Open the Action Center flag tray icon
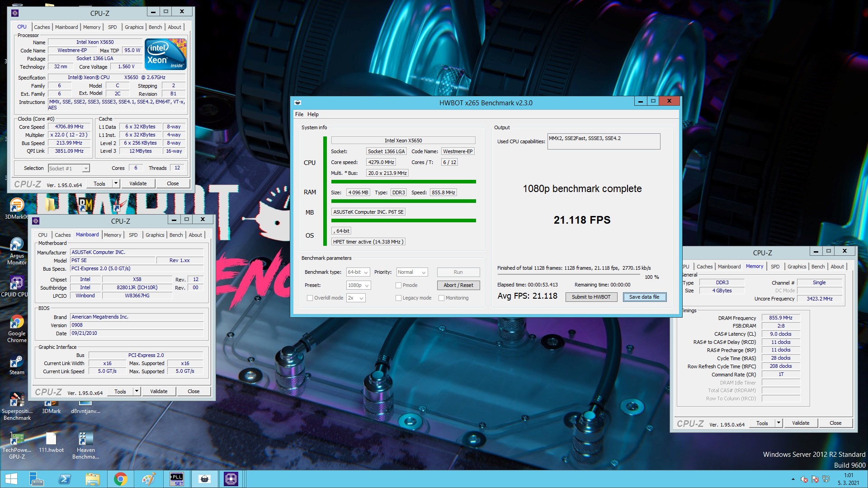This screenshot has width=868, height=488. [815, 479]
